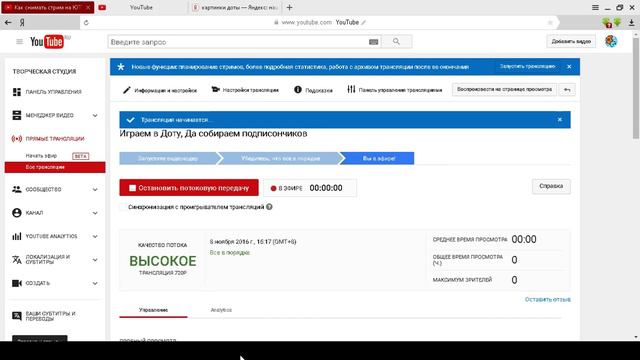The width and height of the screenshot is (640, 360).
Task: Click the Ваши субтитры и переводы icon
Action: coord(17,316)
